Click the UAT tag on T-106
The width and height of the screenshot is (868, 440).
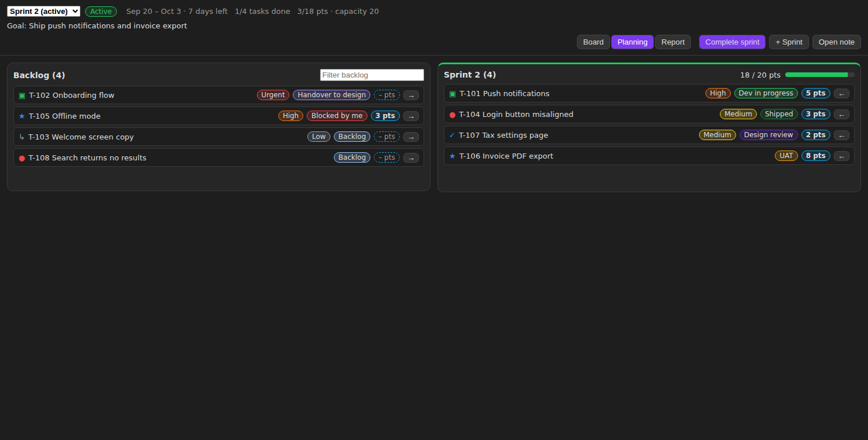click(x=786, y=156)
